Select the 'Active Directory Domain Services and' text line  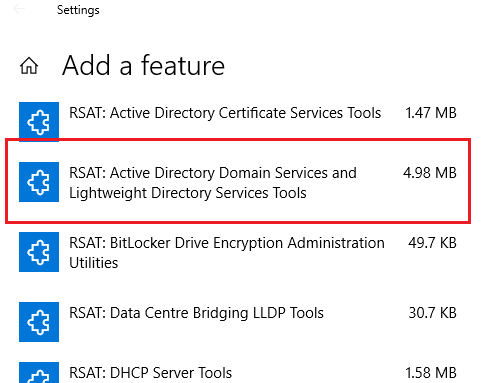pos(213,173)
